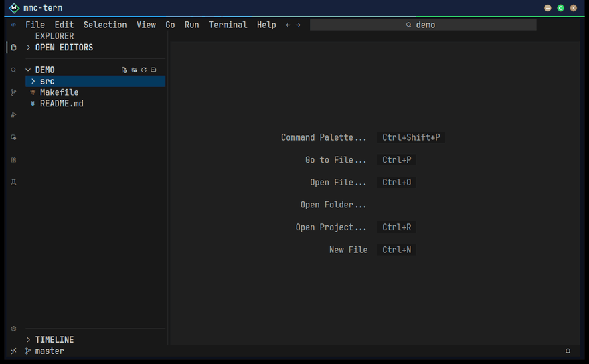Click the Ctrl+R keybinding label
Screen dimensions: 589x364
click(397, 227)
